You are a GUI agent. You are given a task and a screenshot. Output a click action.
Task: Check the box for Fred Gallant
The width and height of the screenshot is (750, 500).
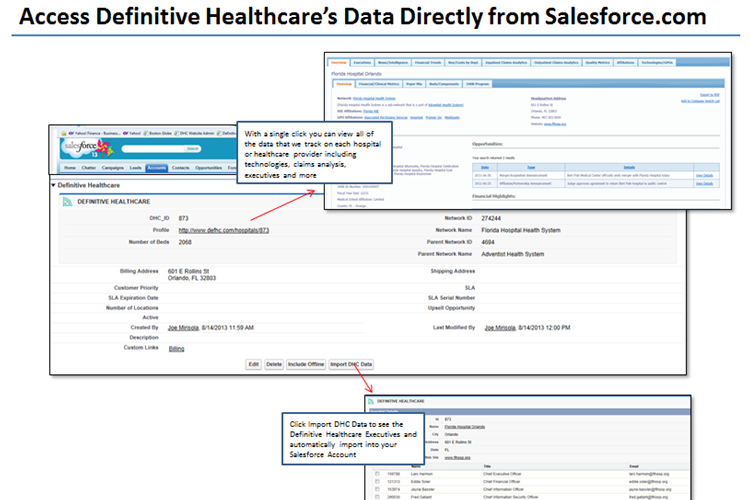[x=377, y=497]
